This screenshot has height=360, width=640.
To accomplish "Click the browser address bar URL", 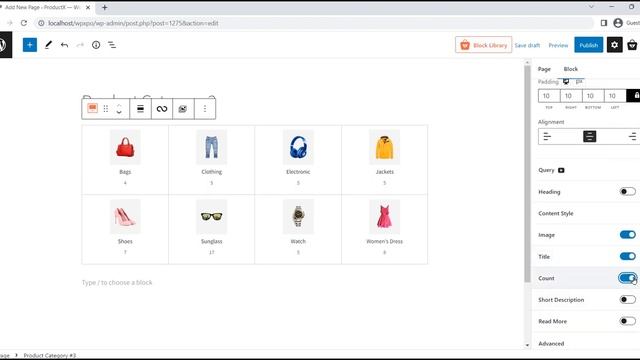I will [133, 23].
